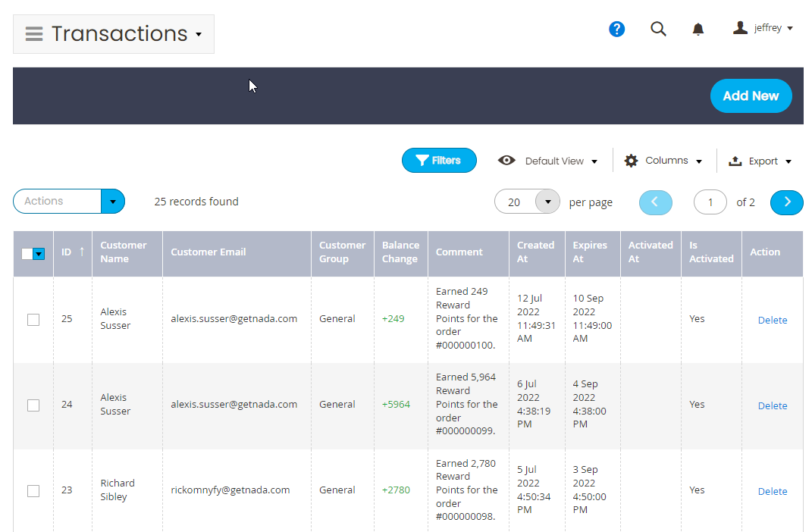Click the +5964 balance change value

(397, 404)
